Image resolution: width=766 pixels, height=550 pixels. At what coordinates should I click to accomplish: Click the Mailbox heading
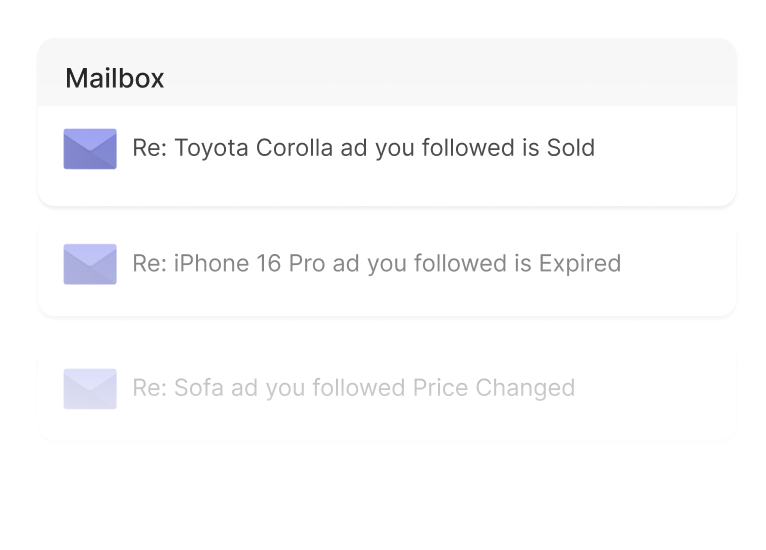(x=114, y=78)
